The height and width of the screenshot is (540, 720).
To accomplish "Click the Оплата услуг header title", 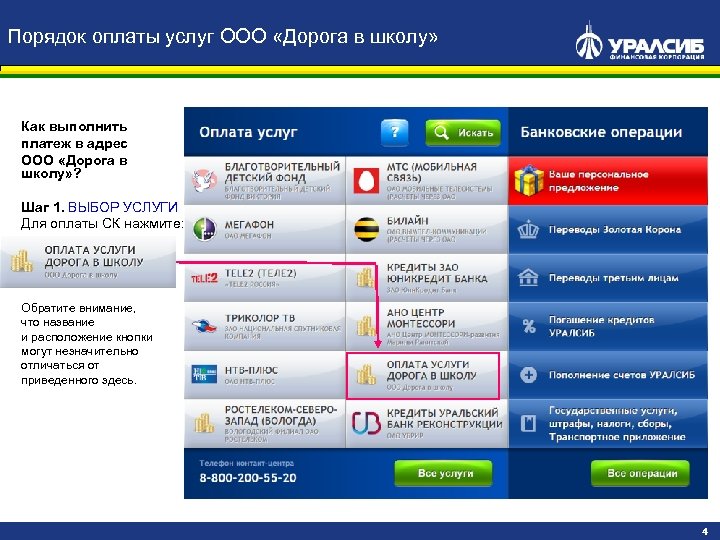I will click(248, 132).
